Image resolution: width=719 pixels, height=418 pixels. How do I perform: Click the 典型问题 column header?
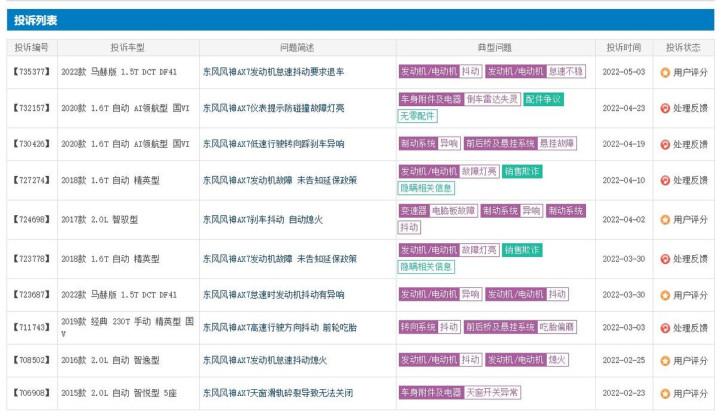pos(495,47)
